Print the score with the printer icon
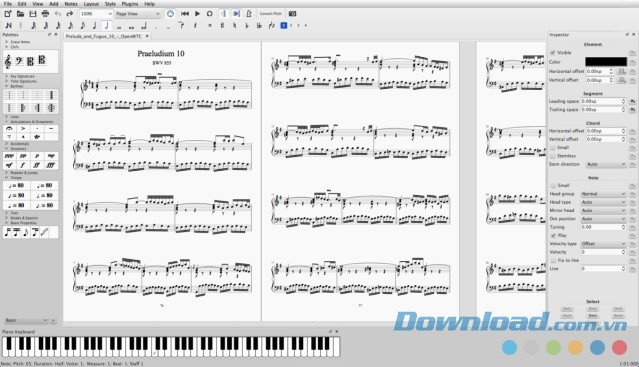This screenshot has height=367, width=639. pyautogui.click(x=45, y=14)
